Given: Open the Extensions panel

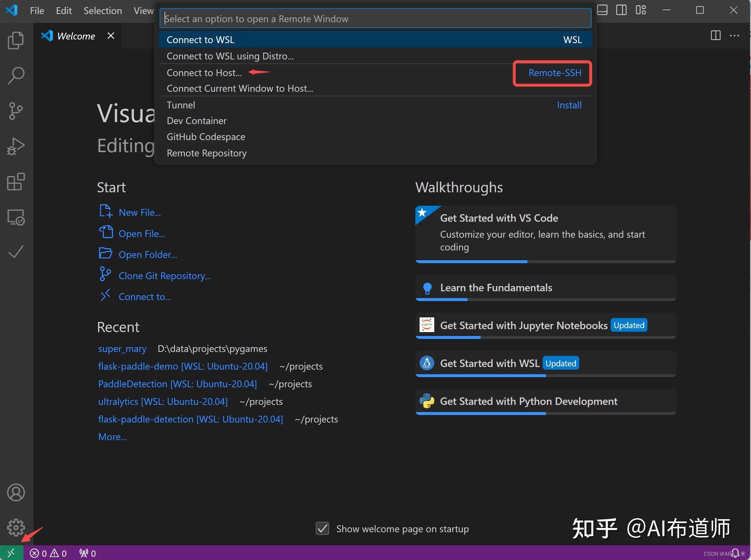Looking at the screenshot, I should (16, 182).
